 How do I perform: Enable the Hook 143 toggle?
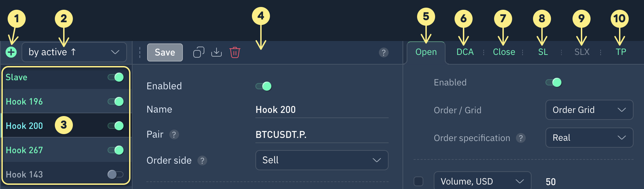(x=116, y=174)
